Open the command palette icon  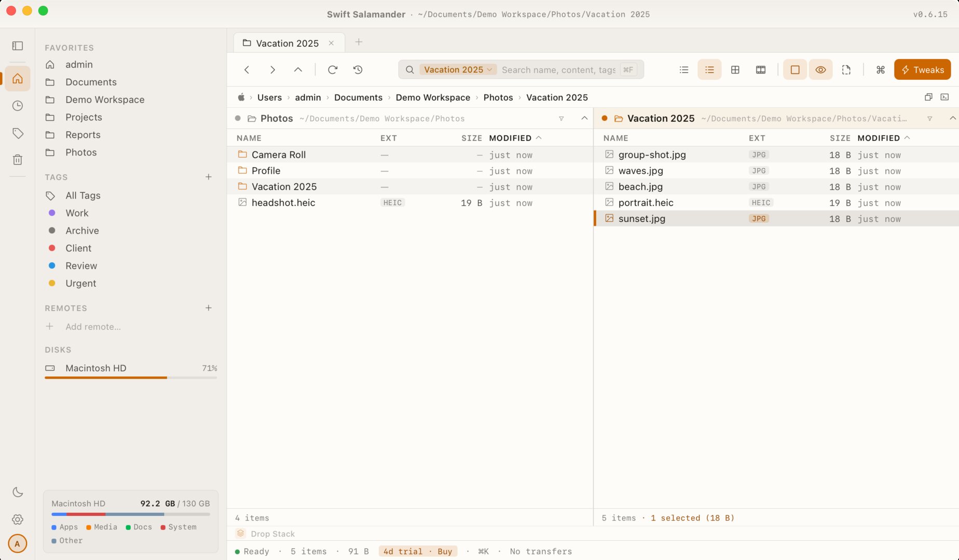click(x=880, y=69)
